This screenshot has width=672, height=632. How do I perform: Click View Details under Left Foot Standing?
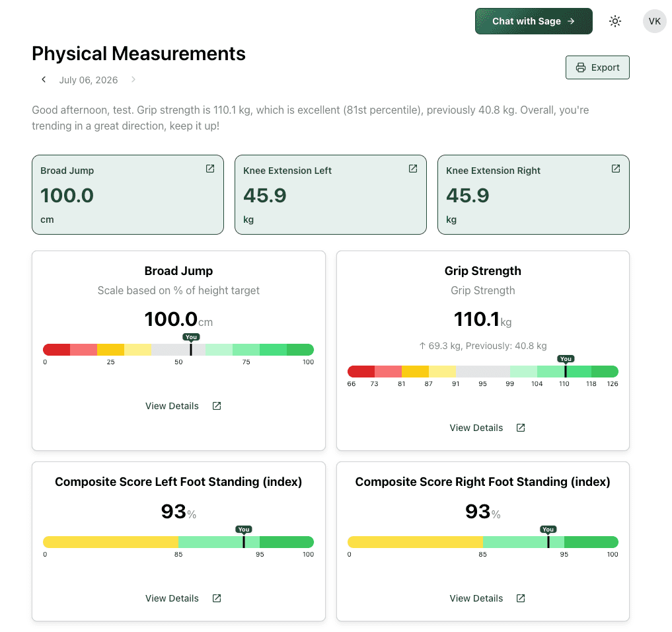pos(183,598)
